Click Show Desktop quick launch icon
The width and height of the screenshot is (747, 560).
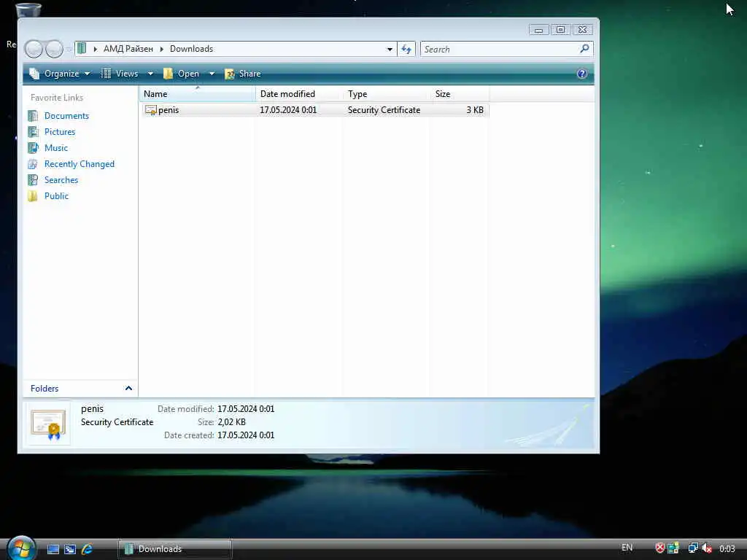(x=53, y=549)
